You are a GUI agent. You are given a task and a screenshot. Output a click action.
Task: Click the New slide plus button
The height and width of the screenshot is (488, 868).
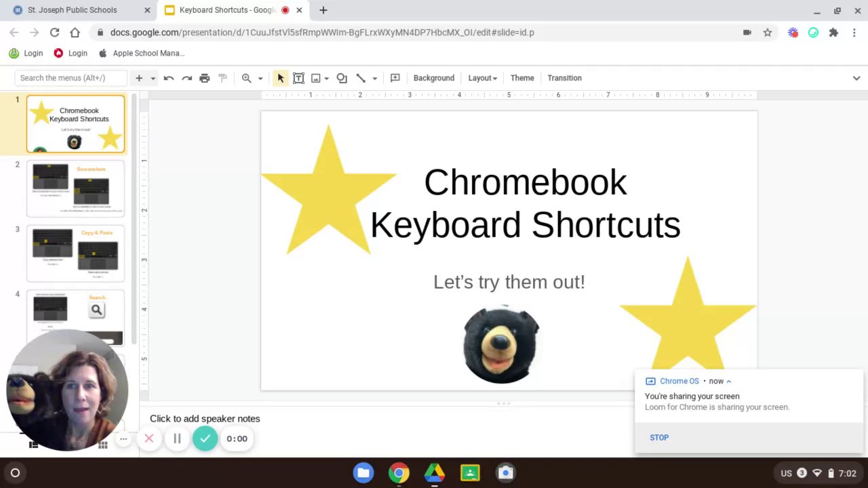pyautogui.click(x=139, y=78)
